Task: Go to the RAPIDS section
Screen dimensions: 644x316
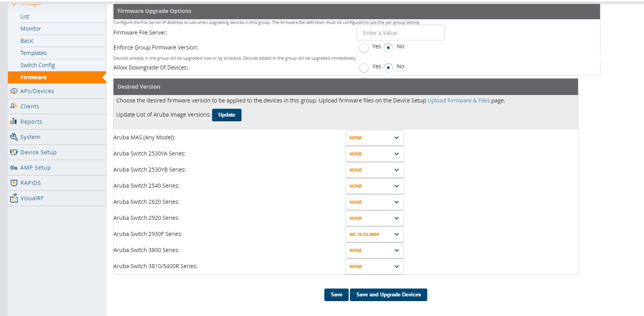Action: (57, 183)
